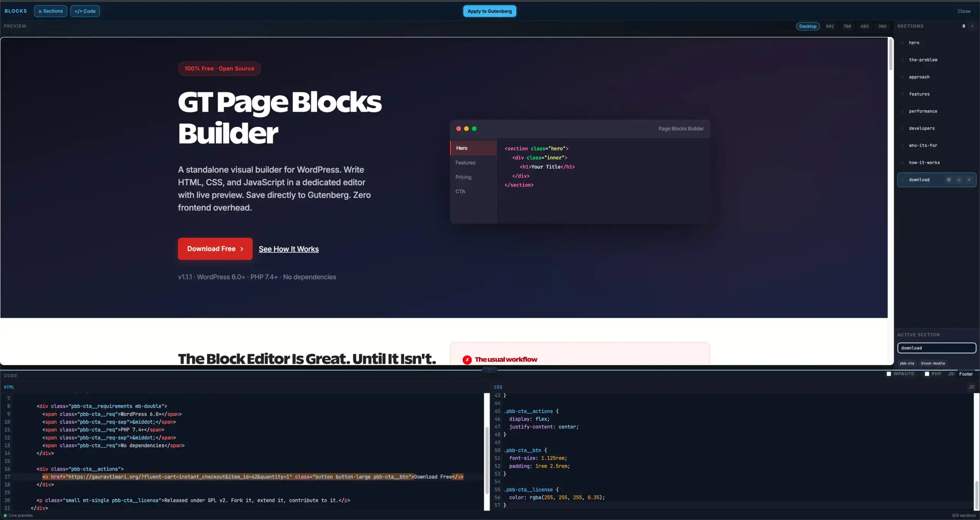980x520 pixels.
Task: Click the drag handle next to performance section
Action: click(x=902, y=111)
